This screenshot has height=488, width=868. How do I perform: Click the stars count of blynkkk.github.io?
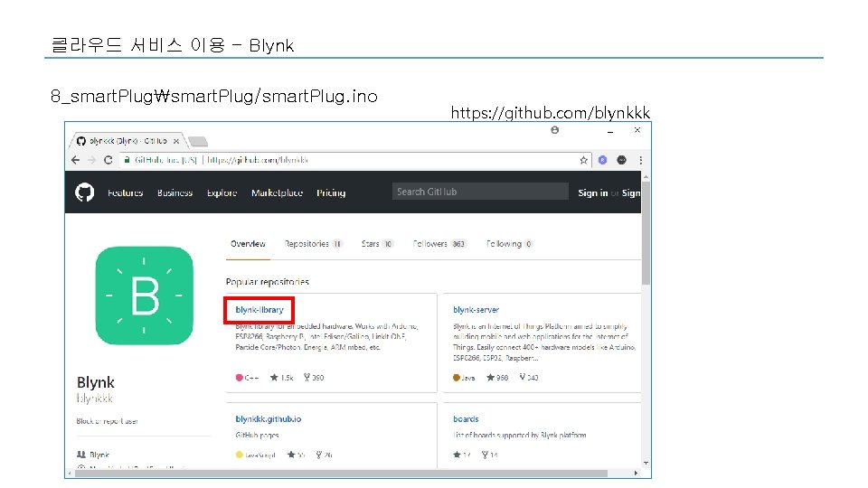click(x=297, y=455)
